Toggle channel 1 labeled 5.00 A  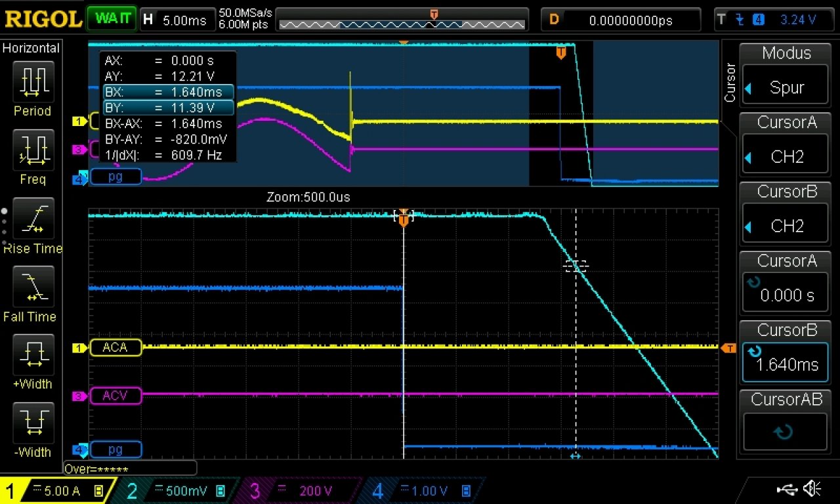[x=56, y=491]
